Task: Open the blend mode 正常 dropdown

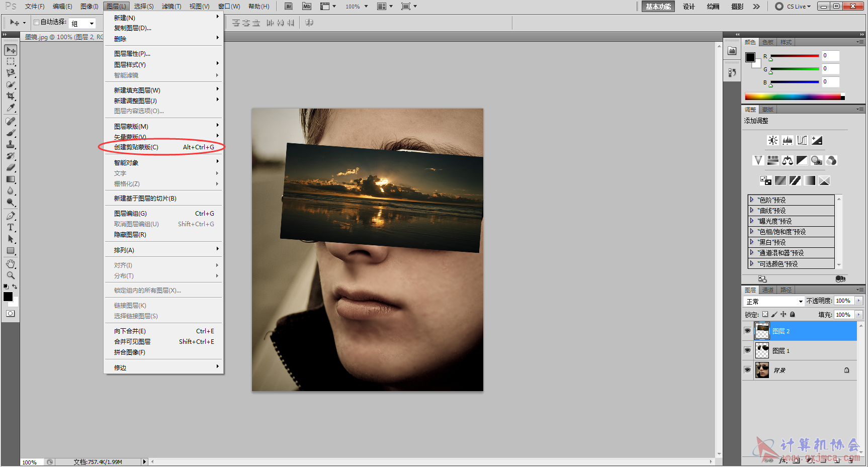Action: [774, 301]
